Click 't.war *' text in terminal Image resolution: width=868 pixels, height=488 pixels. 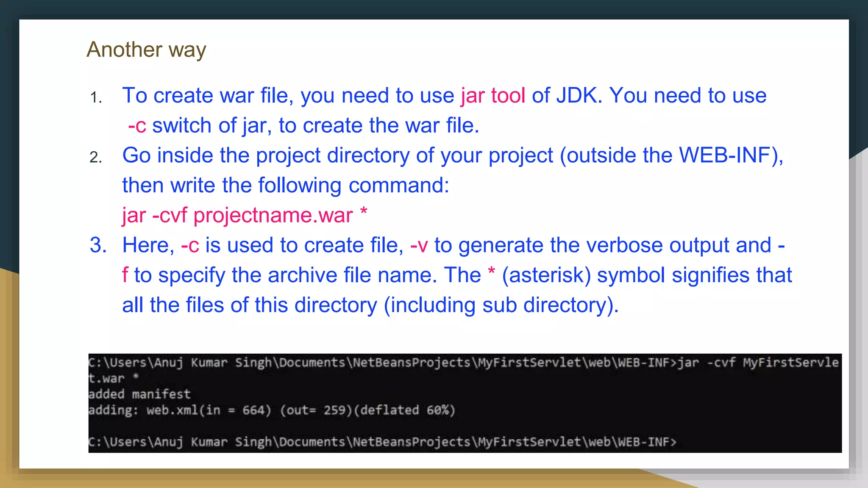click(x=113, y=378)
